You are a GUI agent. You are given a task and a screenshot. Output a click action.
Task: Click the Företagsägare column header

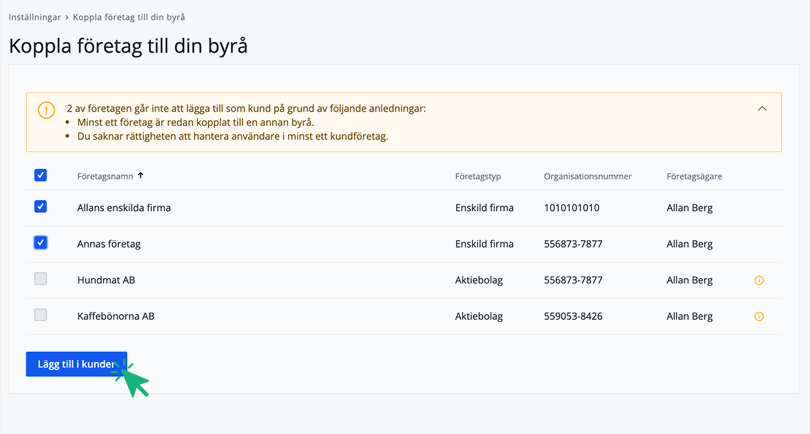(694, 176)
